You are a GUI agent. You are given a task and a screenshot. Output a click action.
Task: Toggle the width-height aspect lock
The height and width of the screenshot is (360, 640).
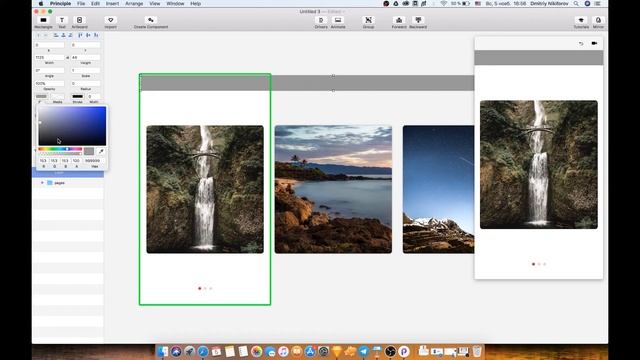click(x=68, y=58)
